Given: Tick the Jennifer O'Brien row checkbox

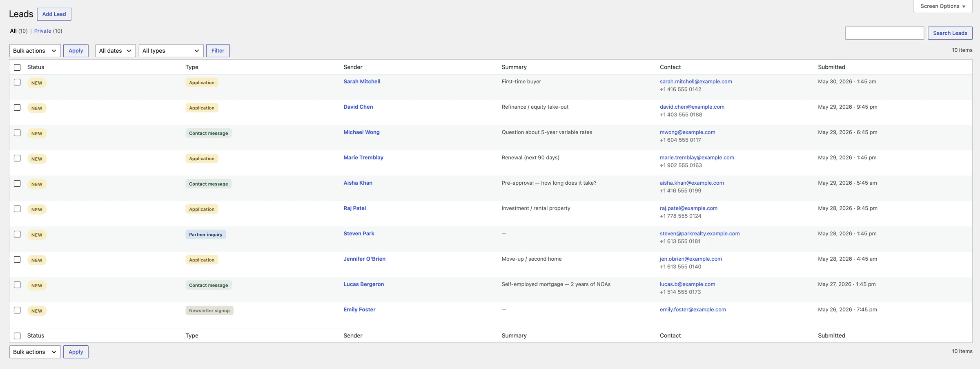Looking at the screenshot, I should coord(17,259).
